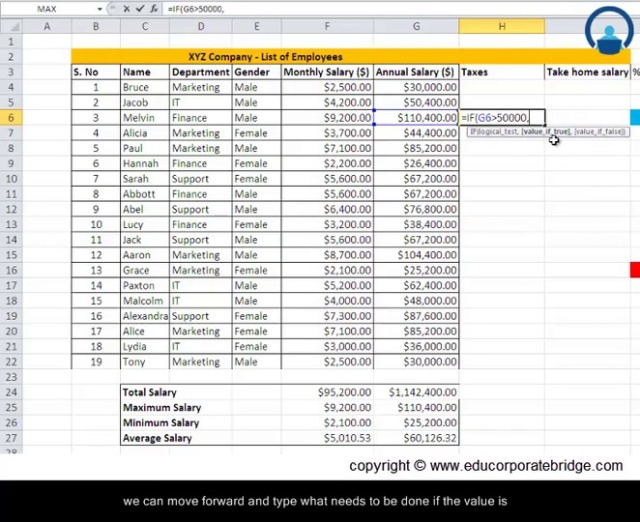The width and height of the screenshot is (640, 522).
Task: Click minimum monthly salary $2,100.00 in row 26
Action: [327, 423]
